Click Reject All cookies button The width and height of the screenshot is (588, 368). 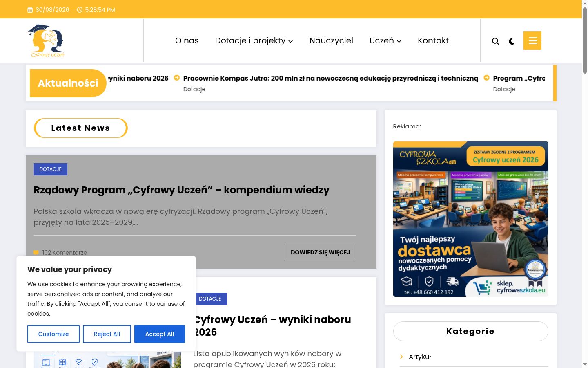click(x=107, y=334)
